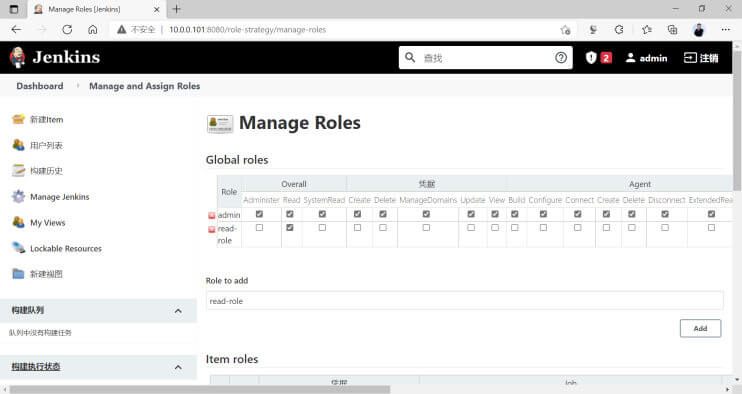Open the browser settings ellipsis menu

[725, 29]
